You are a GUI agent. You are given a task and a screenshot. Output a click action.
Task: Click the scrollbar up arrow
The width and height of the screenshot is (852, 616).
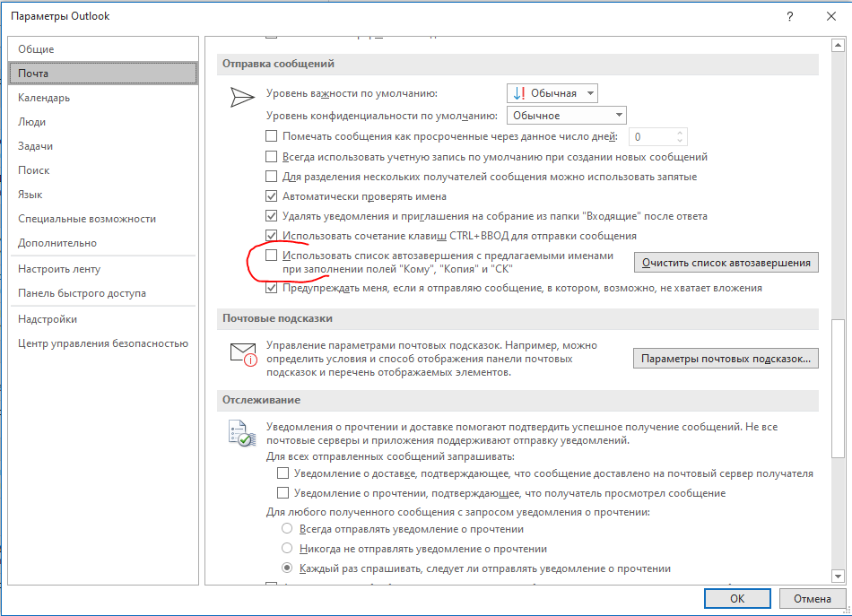(x=838, y=45)
